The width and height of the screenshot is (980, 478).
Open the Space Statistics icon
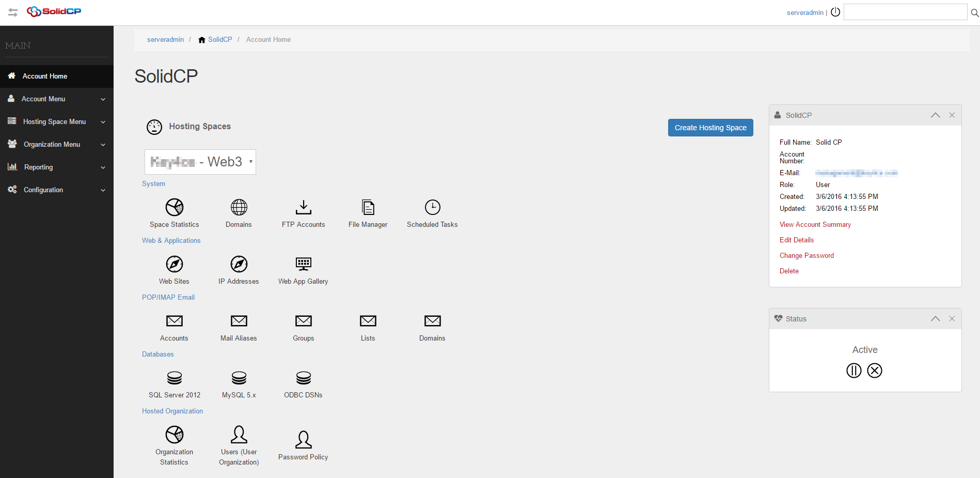pos(175,208)
